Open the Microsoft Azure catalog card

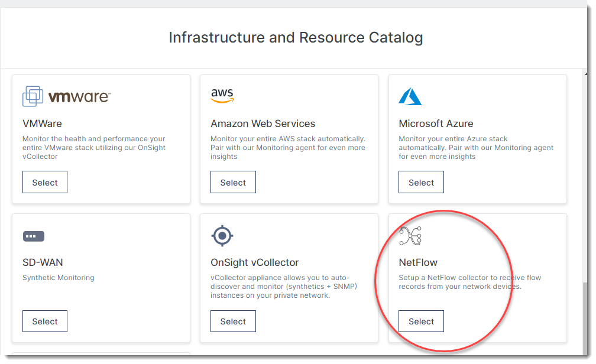(x=421, y=182)
